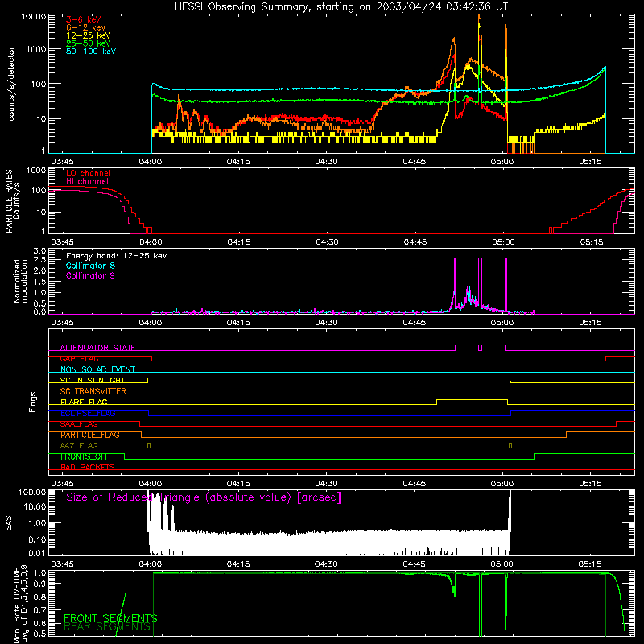Click the ECLIPSE_FLAG label
The width and height of the screenshot is (644, 644).
[x=88, y=413]
